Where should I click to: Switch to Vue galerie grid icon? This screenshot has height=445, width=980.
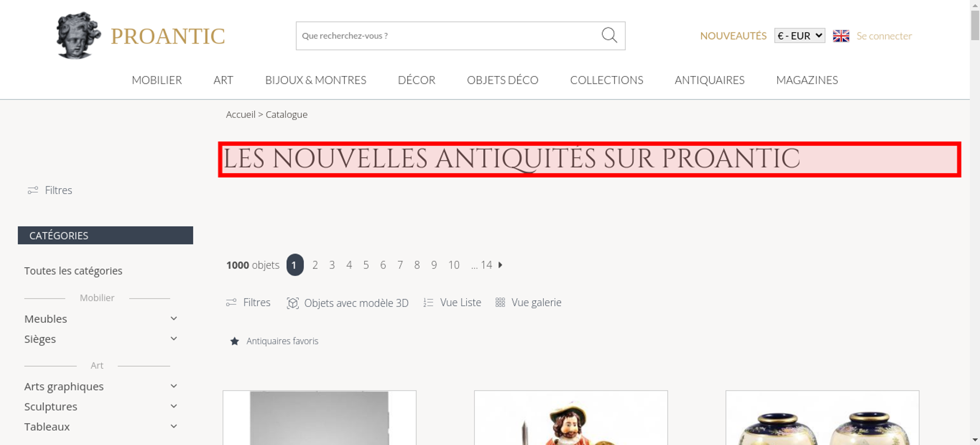click(500, 302)
